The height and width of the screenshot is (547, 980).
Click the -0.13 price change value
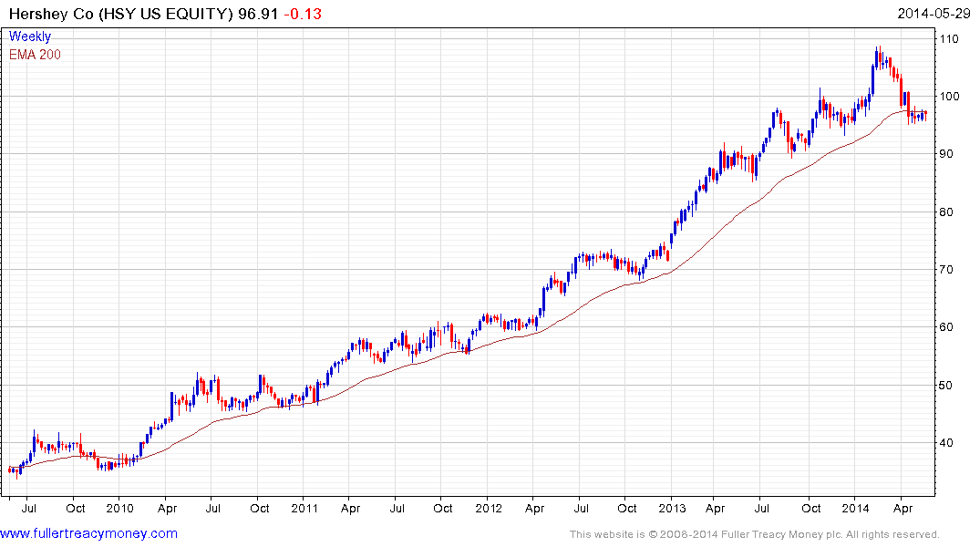tap(304, 14)
